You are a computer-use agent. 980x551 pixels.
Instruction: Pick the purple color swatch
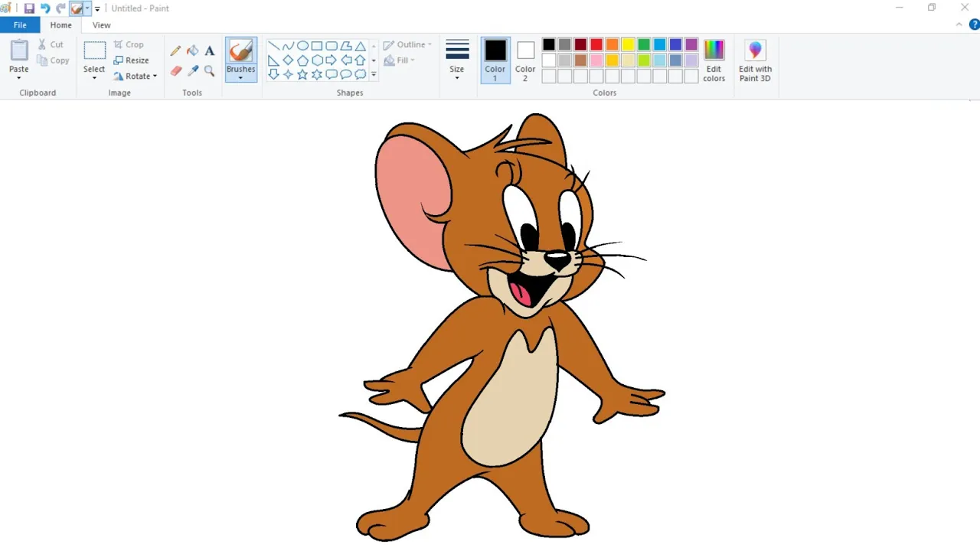(691, 44)
